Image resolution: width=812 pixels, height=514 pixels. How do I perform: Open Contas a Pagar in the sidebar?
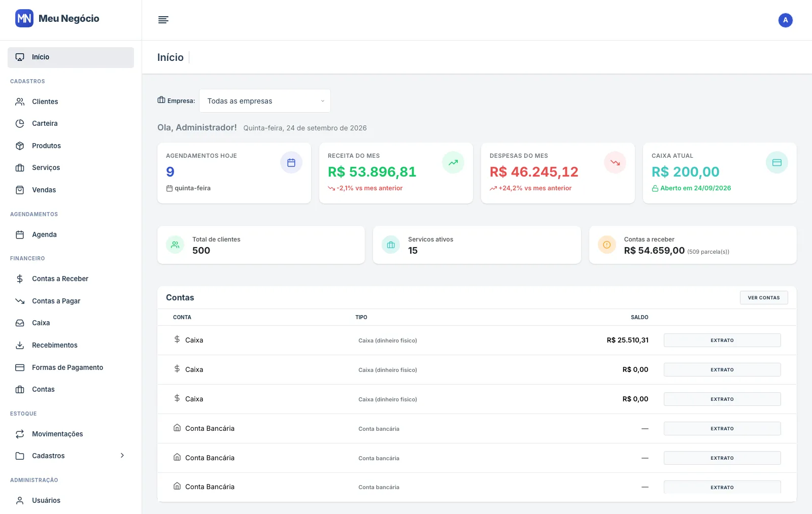tap(71, 301)
